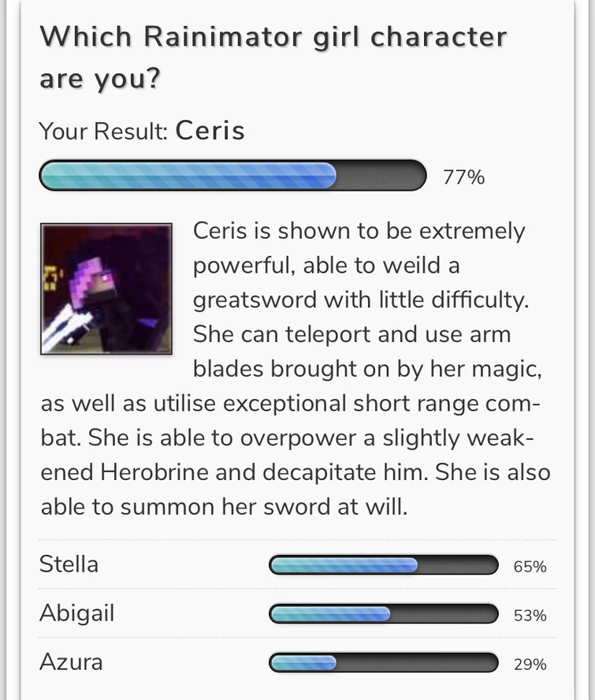Click the bold "Ceris" result name
This screenshot has width=595, height=700.
click(x=210, y=130)
